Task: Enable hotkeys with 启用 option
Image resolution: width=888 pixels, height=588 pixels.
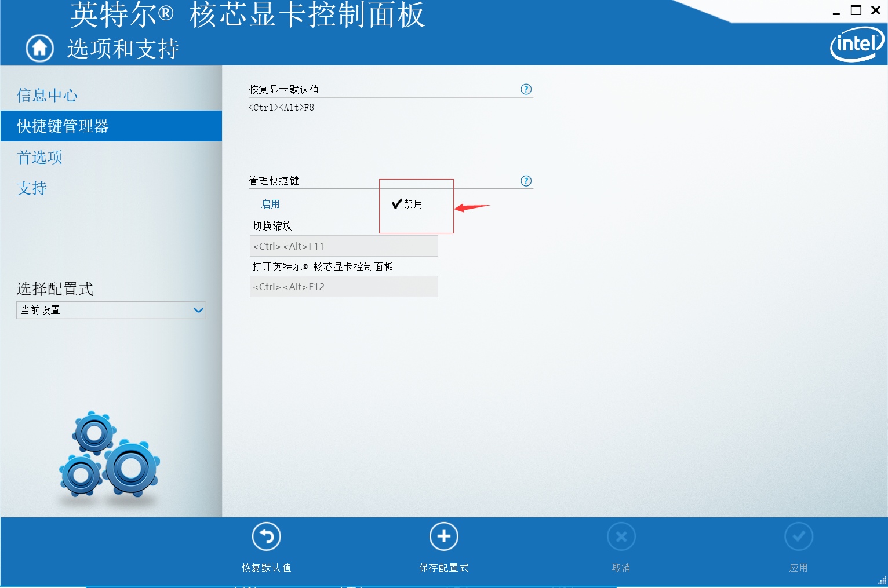Action: pyautogui.click(x=271, y=204)
